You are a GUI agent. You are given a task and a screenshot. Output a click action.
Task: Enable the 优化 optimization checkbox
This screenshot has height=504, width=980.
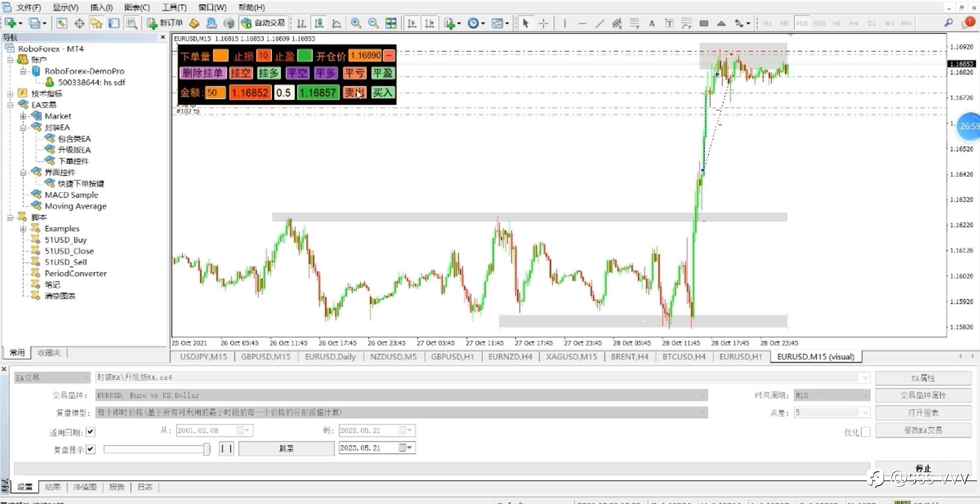point(866,431)
